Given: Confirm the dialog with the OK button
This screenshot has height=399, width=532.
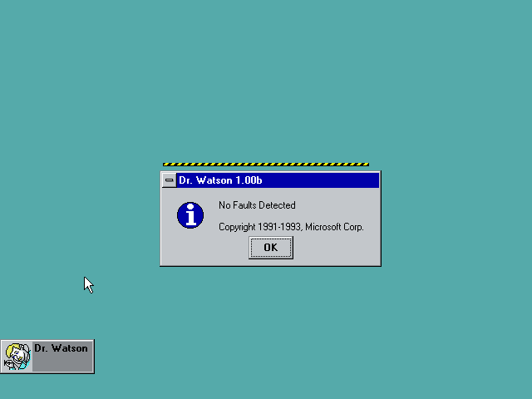Looking at the screenshot, I should [271, 248].
